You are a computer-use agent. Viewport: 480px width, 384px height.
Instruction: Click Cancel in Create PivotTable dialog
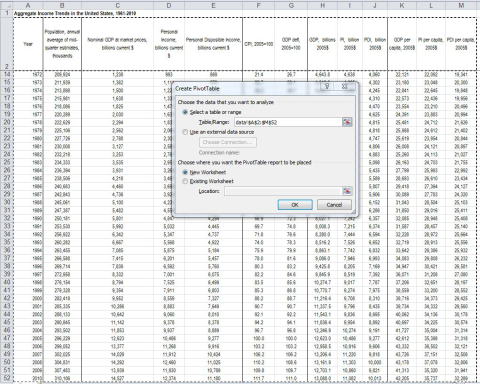pyautogui.click(x=334, y=205)
